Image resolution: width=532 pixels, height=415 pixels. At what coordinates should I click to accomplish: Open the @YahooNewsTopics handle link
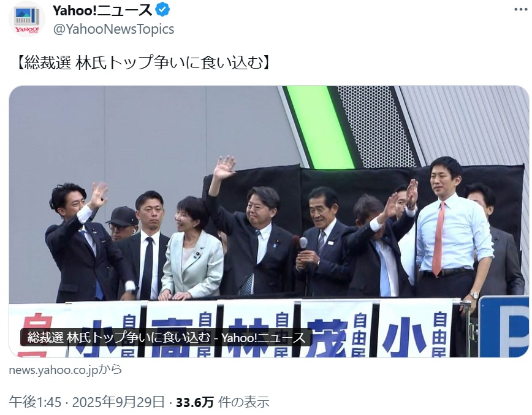(x=113, y=29)
